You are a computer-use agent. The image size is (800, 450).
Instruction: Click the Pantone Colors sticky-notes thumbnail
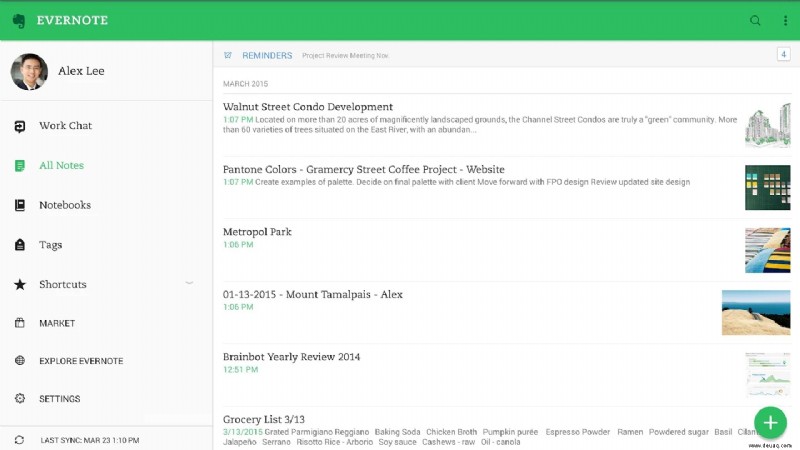(768, 187)
